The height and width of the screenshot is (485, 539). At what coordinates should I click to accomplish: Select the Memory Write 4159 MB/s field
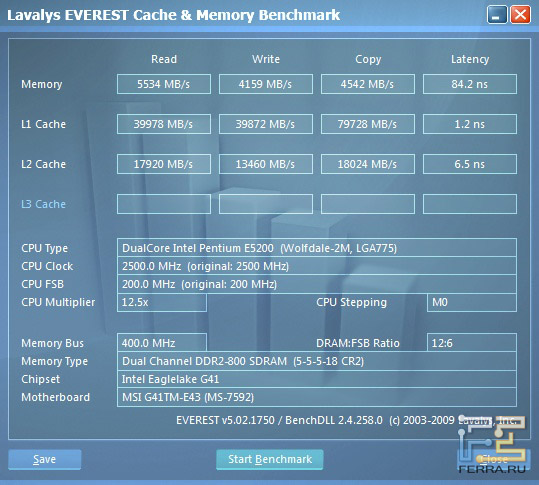coord(266,84)
